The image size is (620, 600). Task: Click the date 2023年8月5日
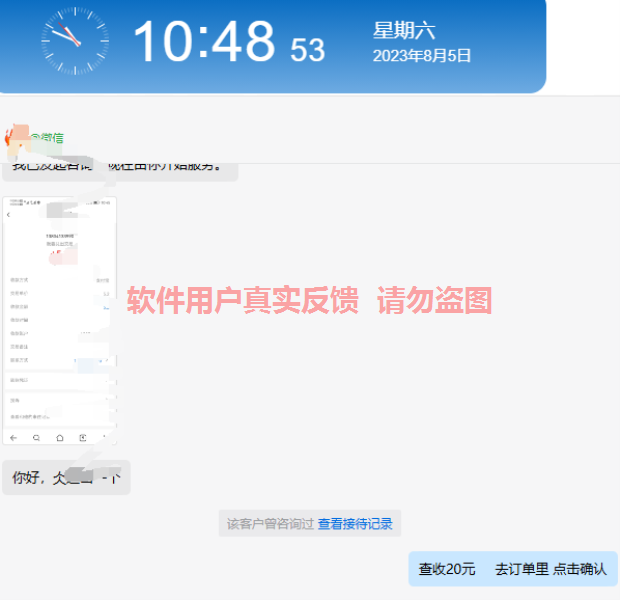(x=421, y=56)
